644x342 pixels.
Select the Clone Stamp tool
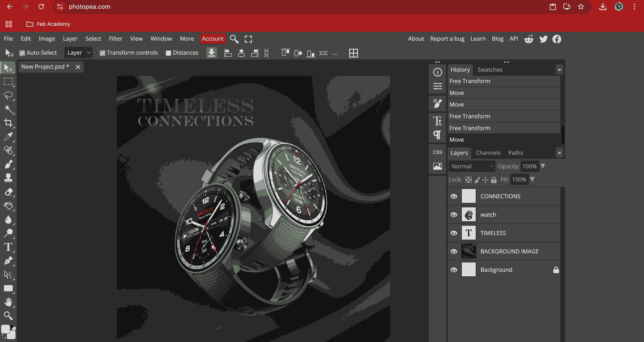(8, 178)
